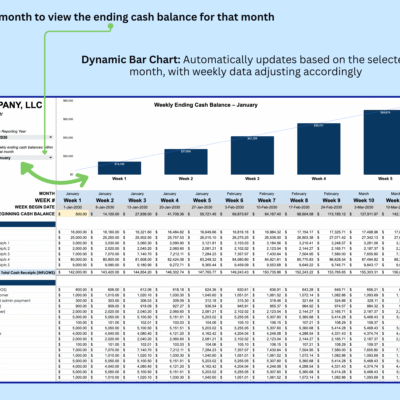Select the Week 2 bar in chart

click(x=186, y=162)
